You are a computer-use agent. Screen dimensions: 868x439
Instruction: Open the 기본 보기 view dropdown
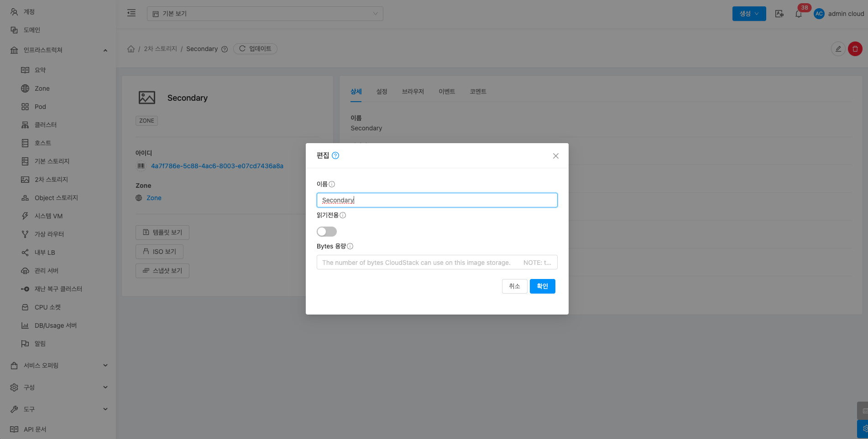(265, 14)
